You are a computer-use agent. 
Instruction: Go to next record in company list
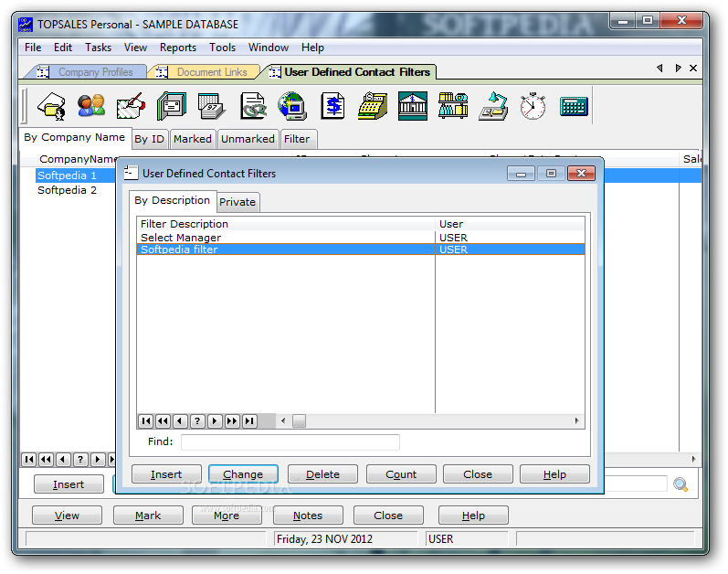98,460
